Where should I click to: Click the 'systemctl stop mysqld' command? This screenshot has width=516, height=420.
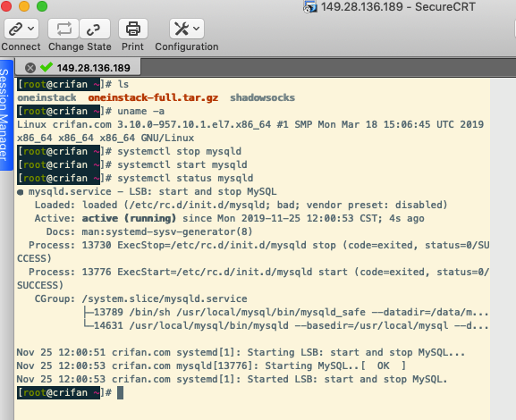180,151
